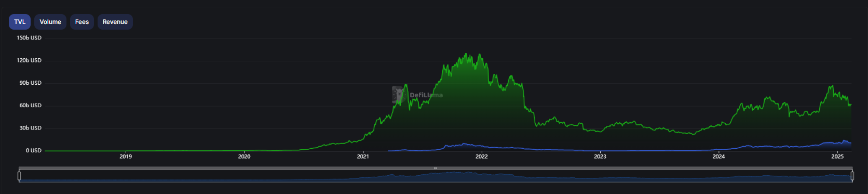Click the 120b USD axis label
Viewport: 868px width, 194px height.
click(x=29, y=60)
